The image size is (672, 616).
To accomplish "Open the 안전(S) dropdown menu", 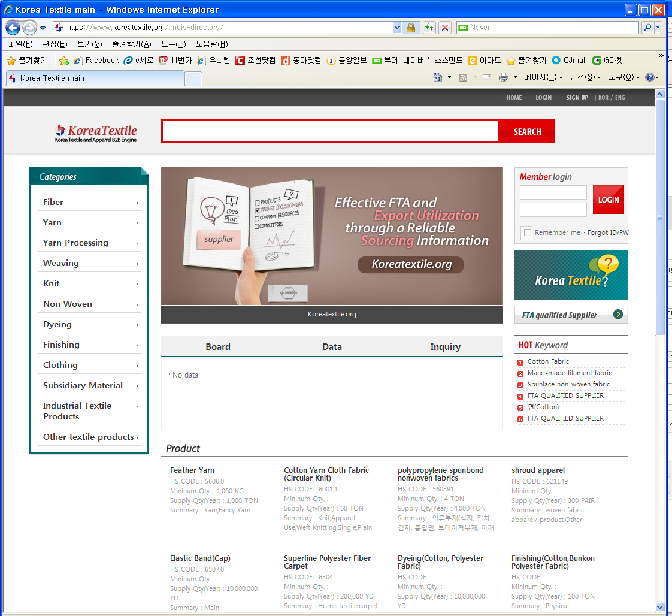I will coord(585,77).
